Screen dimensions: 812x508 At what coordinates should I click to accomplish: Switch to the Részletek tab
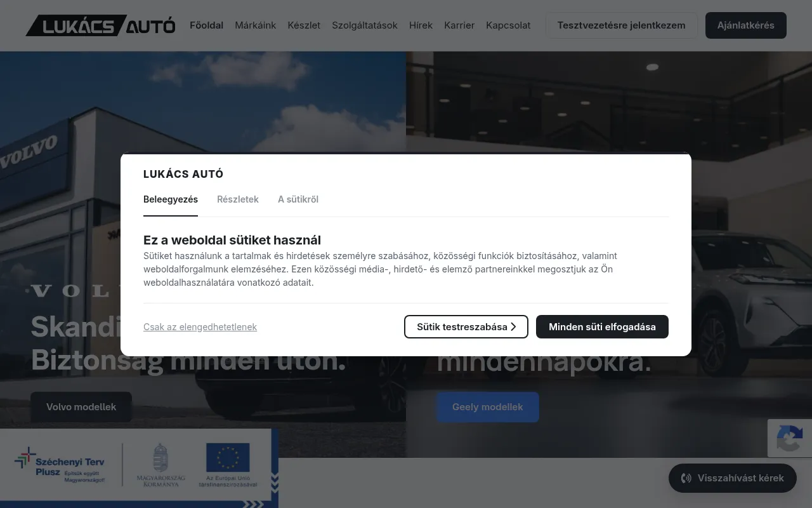pyautogui.click(x=238, y=199)
